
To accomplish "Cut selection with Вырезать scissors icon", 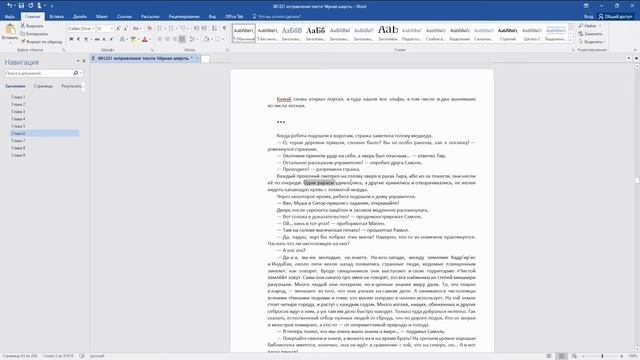I will point(32,26).
